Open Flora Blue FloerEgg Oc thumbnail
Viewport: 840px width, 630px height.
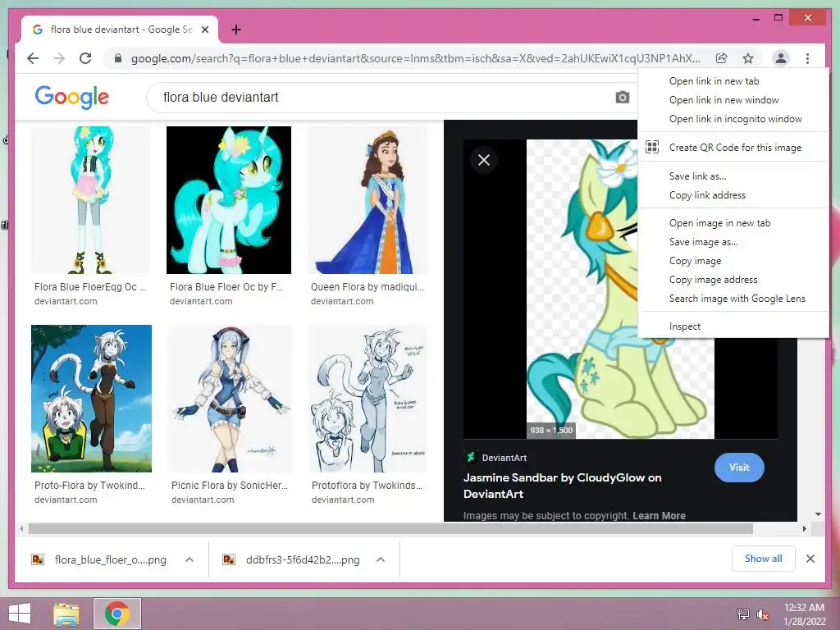pyautogui.click(x=91, y=200)
